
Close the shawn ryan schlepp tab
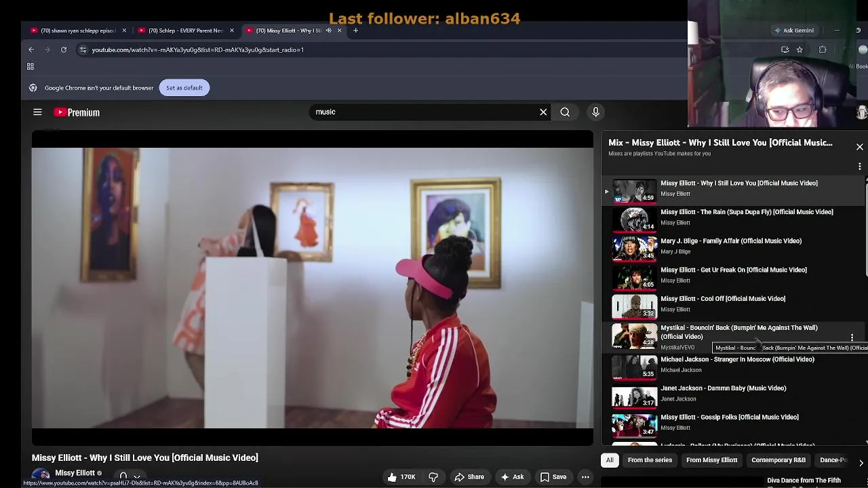[x=124, y=30]
